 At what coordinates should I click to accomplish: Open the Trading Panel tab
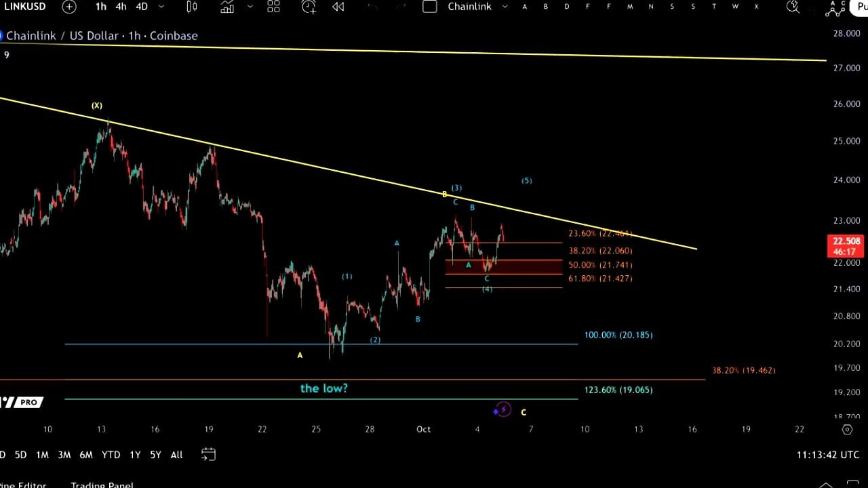click(102, 485)
